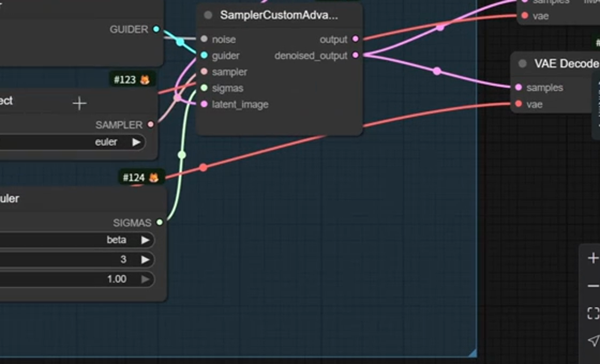Click the fox icon on the #124 badge
The height and width of the screenshot is (364, 600).
(x=154, y=177)
